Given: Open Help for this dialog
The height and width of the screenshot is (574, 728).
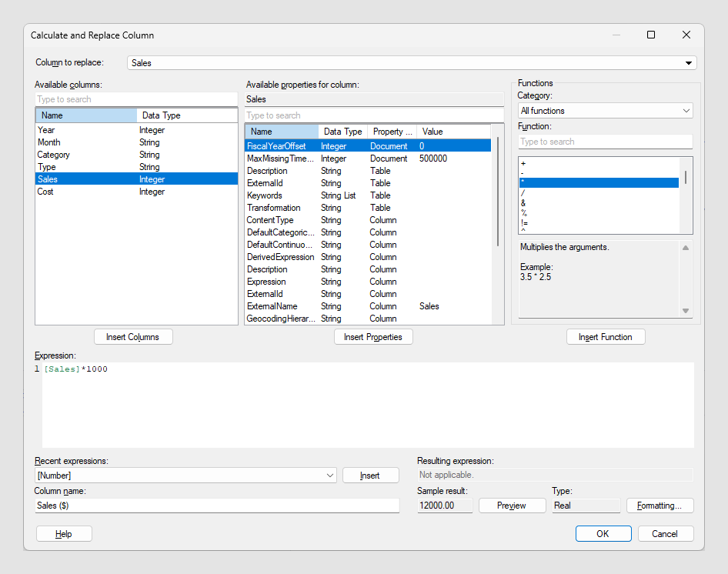Looking at the screenshot, I should [x=64, y=534].
